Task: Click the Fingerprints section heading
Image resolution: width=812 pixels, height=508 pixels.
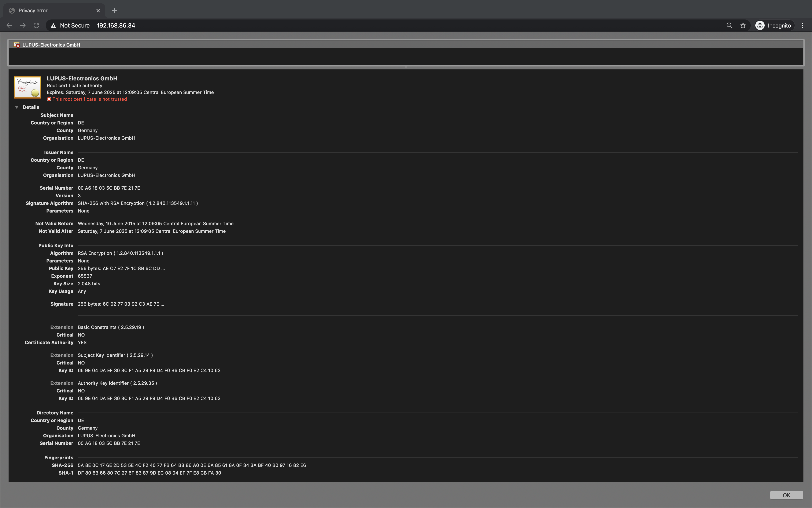Action: 59,458
